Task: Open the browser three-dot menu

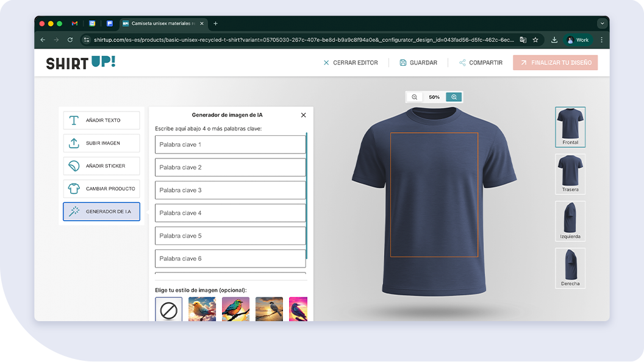Action: (602, 40)
